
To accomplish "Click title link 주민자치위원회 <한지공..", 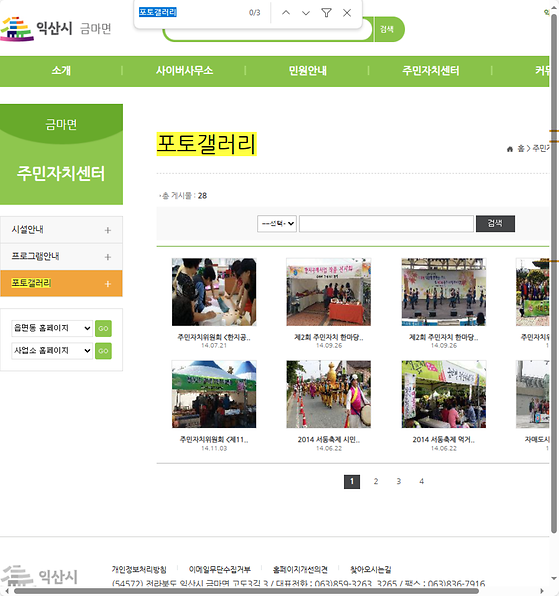I will (x=214, y=337).
